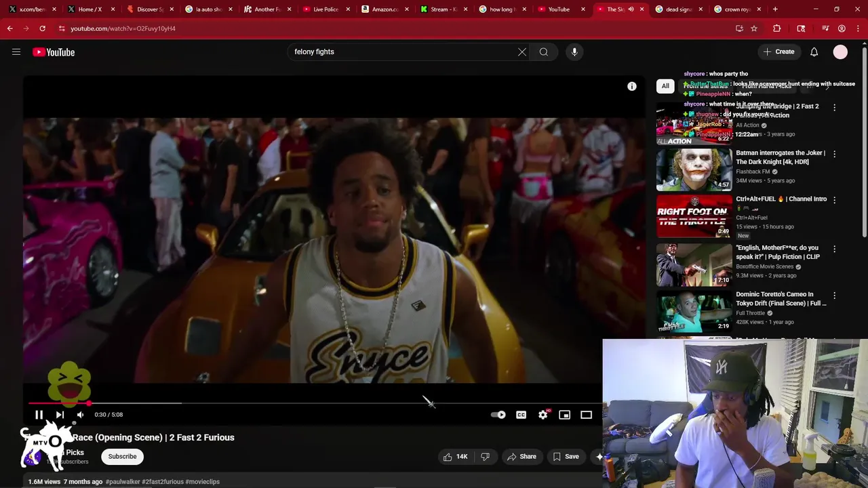868x488 pixels.
Task: Open video settings gear
Action: tap(542, 415)
